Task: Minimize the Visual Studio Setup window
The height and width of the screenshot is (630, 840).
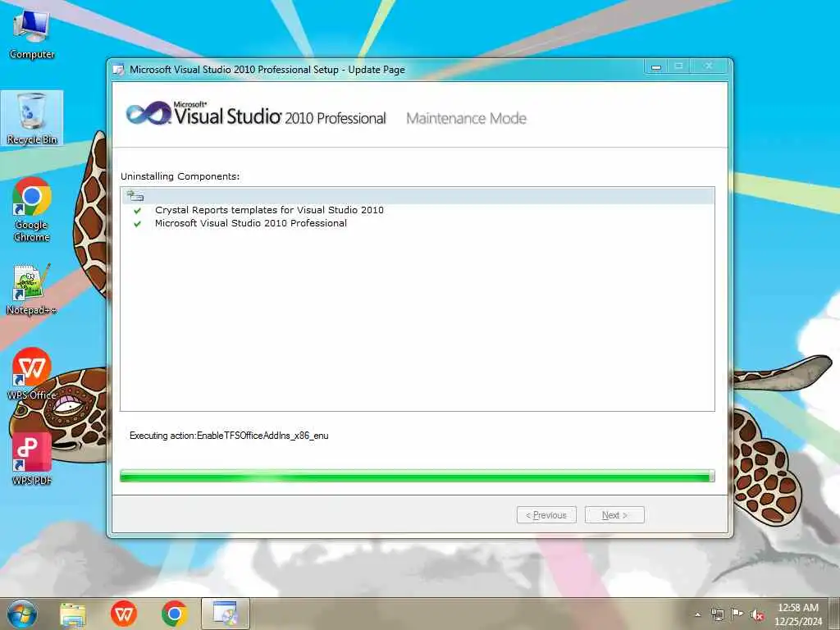Action: pyautogui.click(x=656, y=66)
